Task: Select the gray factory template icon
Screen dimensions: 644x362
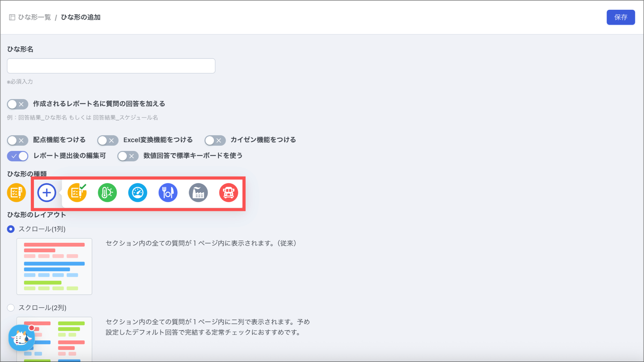Action: pos(198,192)
